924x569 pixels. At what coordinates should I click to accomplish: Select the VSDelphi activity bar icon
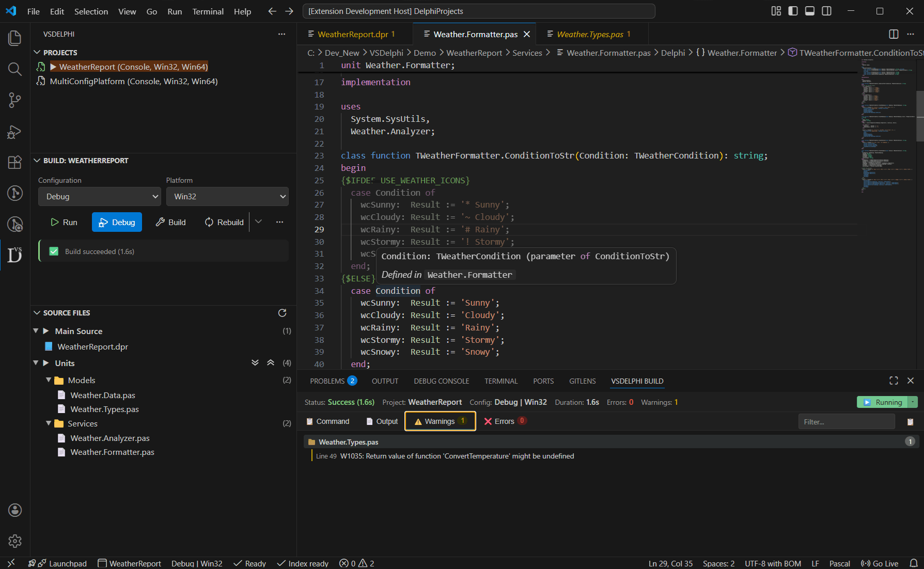[x=14, y=255]
